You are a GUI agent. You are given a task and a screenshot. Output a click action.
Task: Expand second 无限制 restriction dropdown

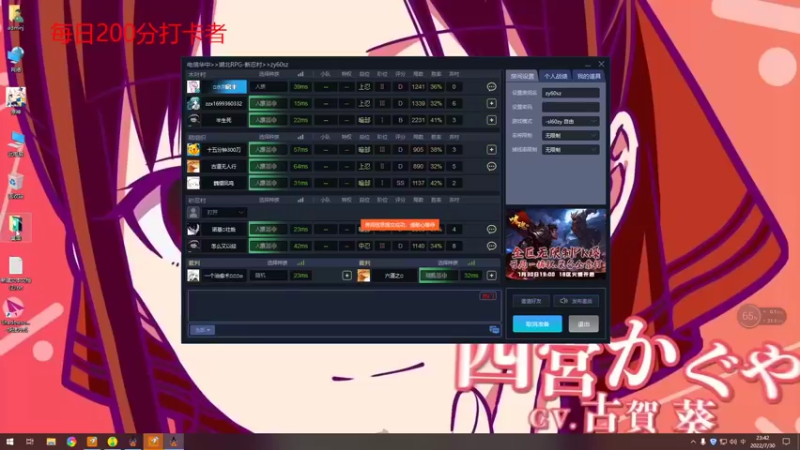[x=570, y=150]
